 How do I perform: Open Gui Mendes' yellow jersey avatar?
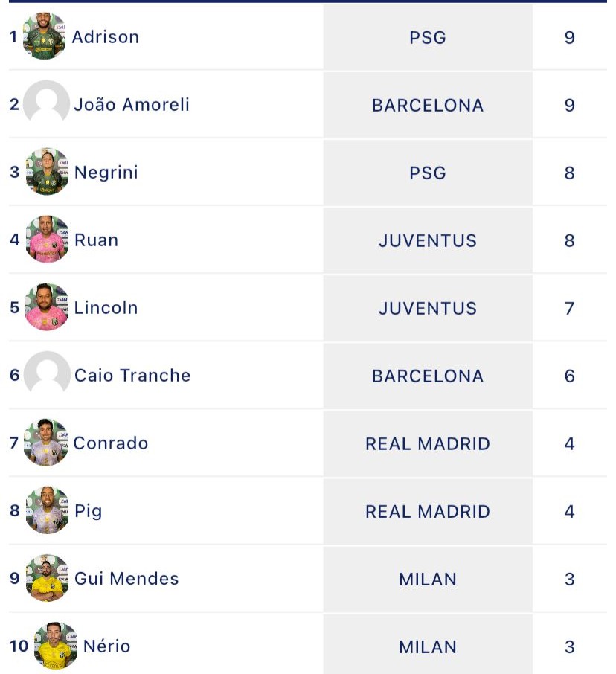tap(47, 578)
